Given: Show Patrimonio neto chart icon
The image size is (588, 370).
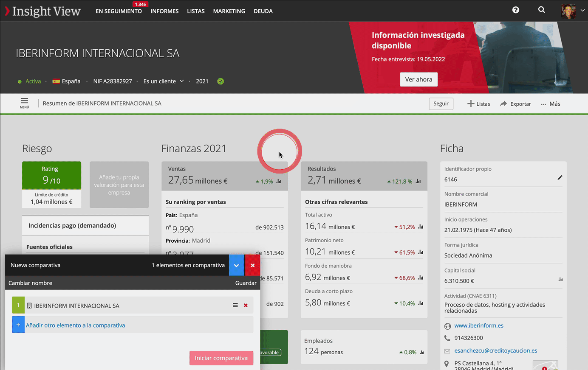Looking at the screenshot, I should point(421,252).
